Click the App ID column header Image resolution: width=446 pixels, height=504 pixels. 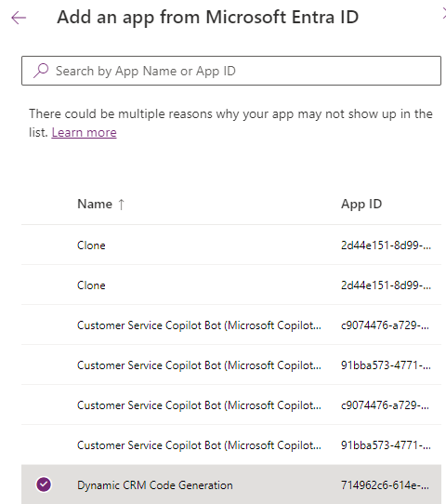tap(361, 204)
